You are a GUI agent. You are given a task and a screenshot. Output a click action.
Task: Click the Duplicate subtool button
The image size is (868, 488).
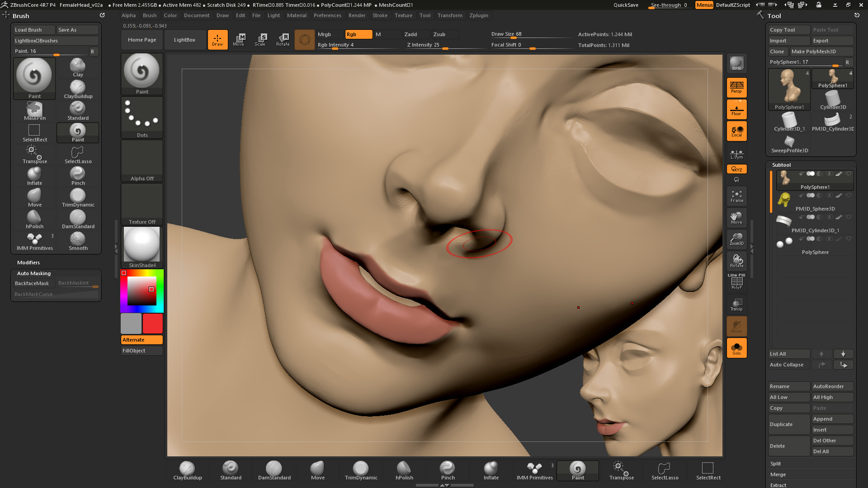click(789, 424)
